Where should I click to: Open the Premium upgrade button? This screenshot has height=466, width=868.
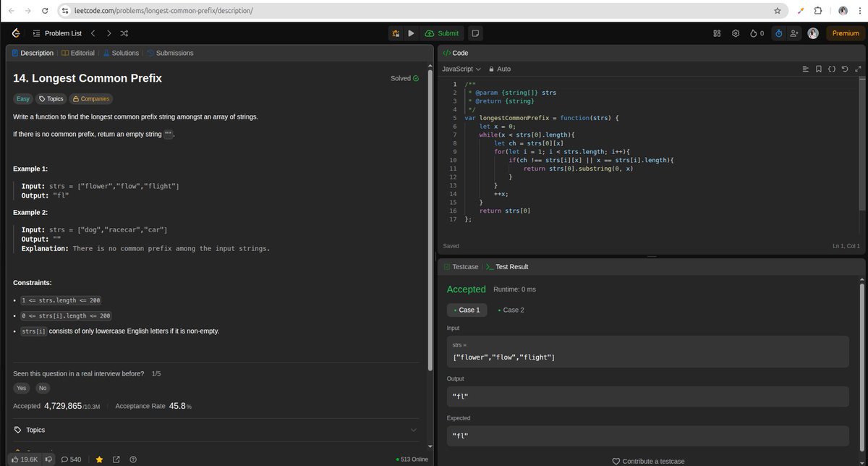[845, 33]
